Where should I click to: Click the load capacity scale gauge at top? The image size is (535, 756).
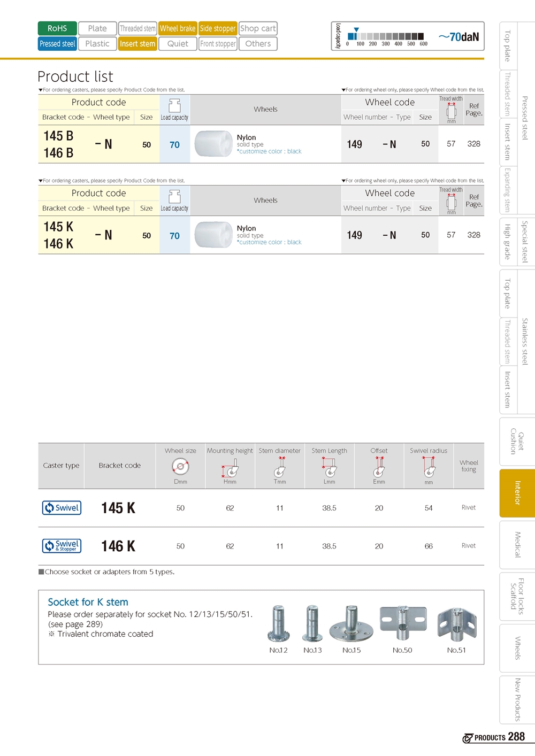385,36
